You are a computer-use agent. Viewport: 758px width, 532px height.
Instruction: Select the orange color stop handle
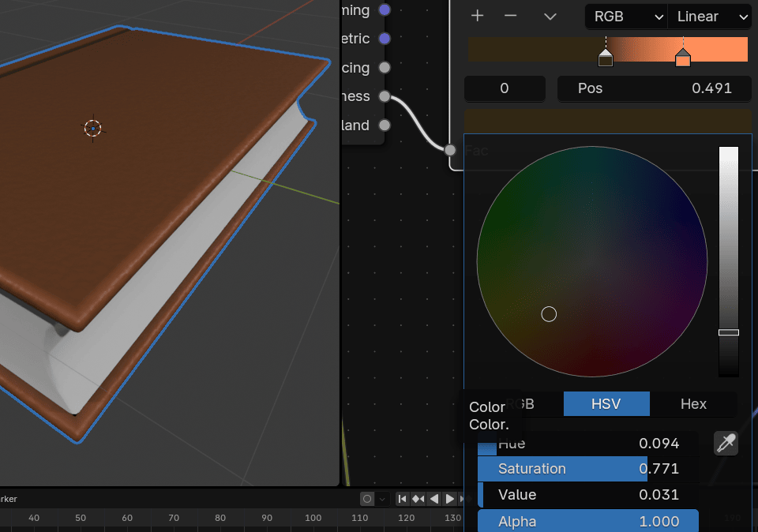click(x=683, y=59)
